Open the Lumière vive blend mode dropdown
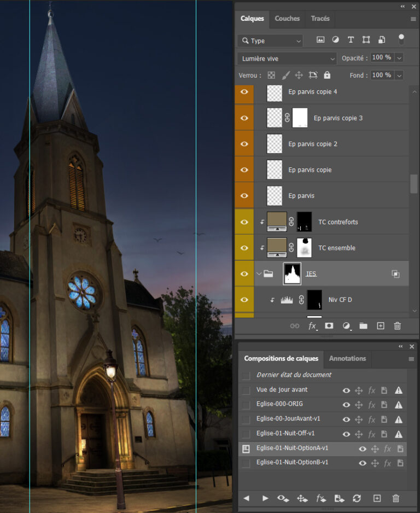 tap(288, 58)
